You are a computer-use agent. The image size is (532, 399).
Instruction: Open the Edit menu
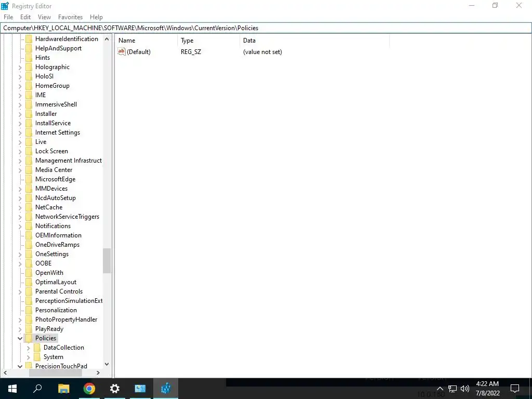(25, 17)
